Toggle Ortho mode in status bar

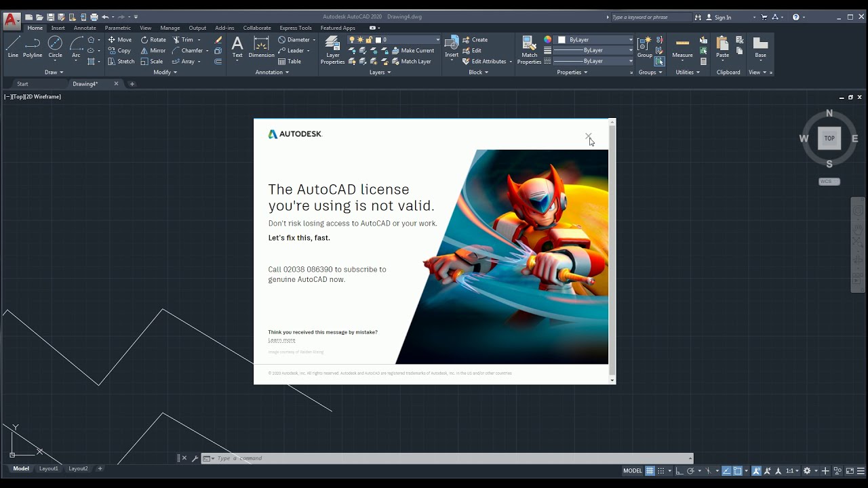coord(679,470)
